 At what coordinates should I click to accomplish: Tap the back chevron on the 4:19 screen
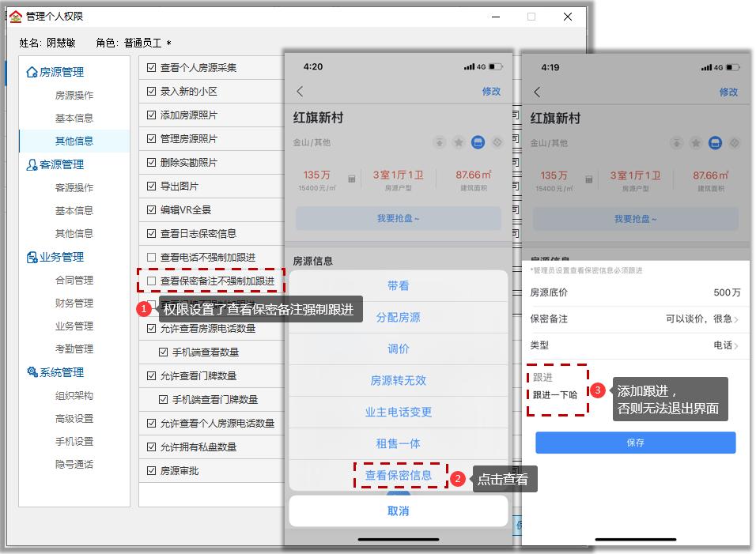pos(537,92)
